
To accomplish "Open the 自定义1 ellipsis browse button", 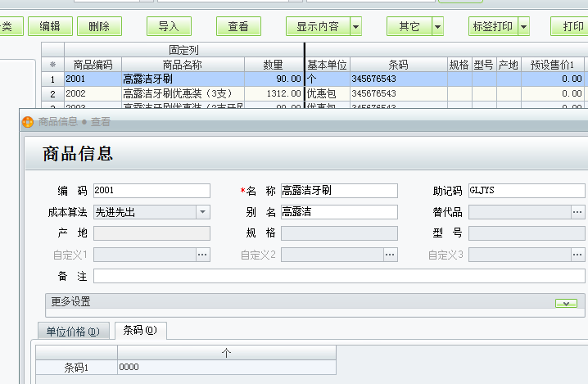I will (x=202, y=255).
